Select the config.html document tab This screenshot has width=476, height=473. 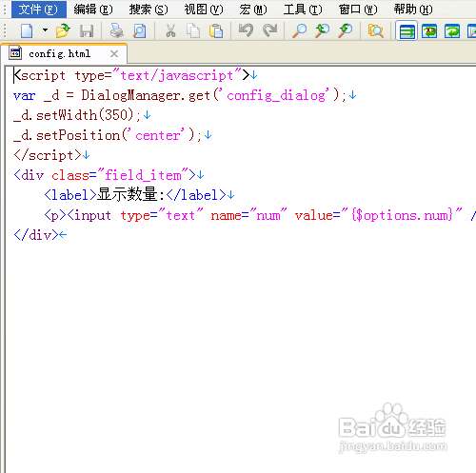click(x=64, y=53)
